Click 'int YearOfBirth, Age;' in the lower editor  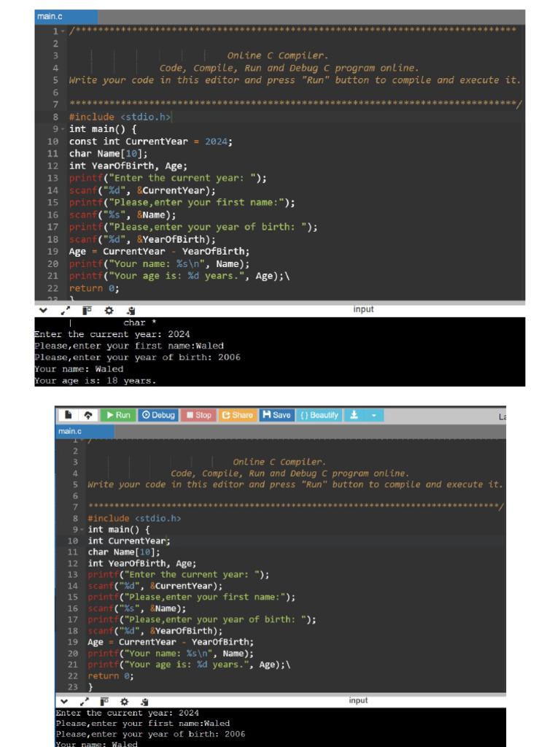click(142, 564)
